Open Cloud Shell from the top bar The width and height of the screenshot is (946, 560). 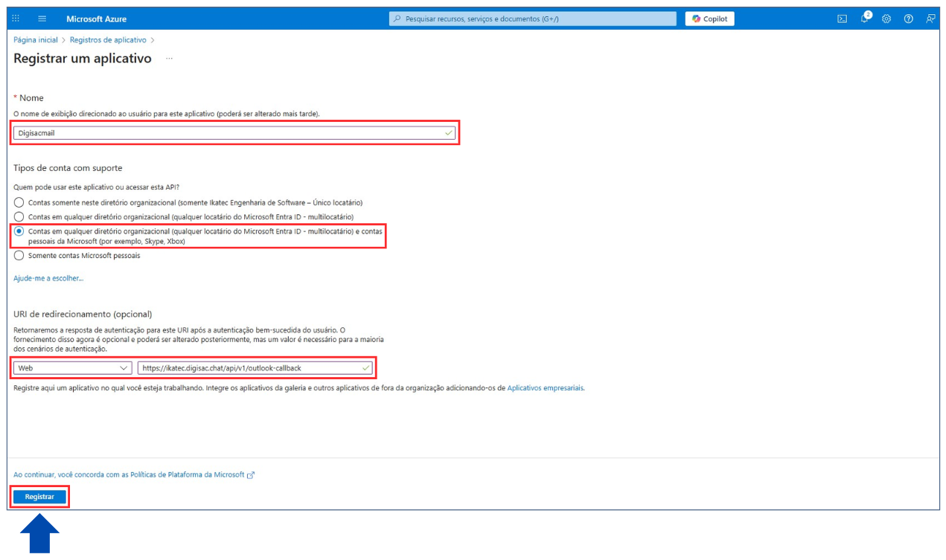pyautogui.click(x=842, y=19)
